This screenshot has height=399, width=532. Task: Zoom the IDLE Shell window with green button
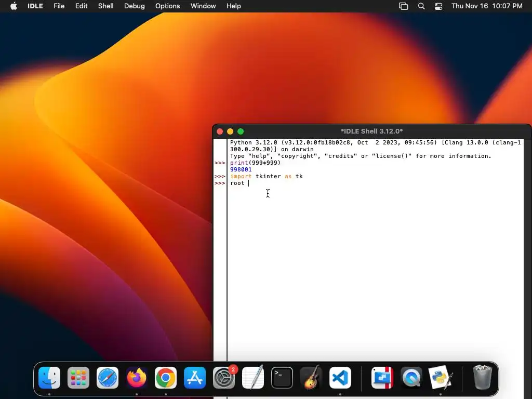pyautogui.click(x=241, y=131)
